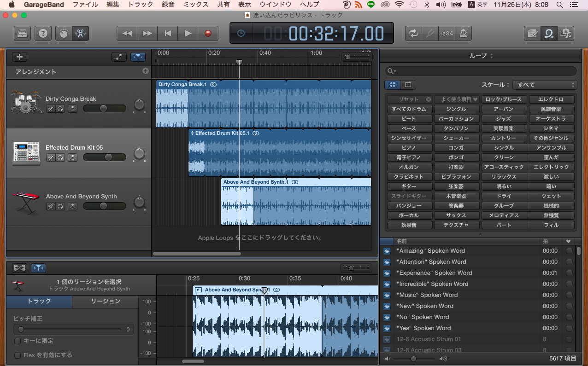Solo the Effected Drum Kit 05 track

[60, 157]
